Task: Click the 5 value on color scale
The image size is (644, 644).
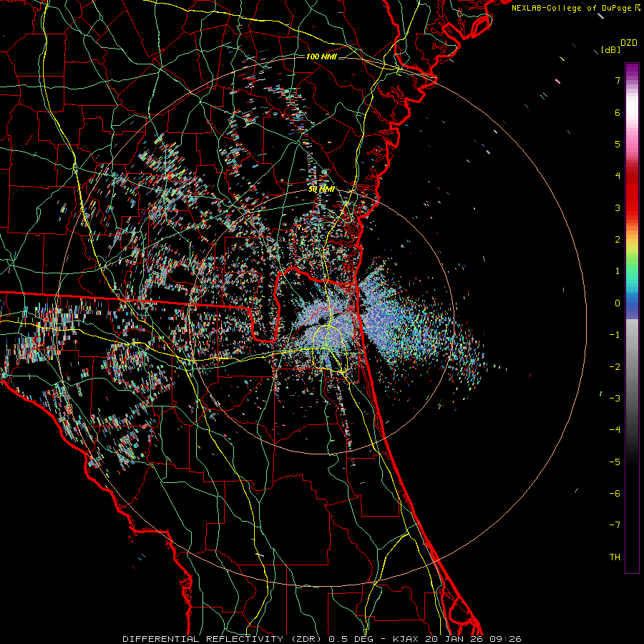Action: [618, 144]
